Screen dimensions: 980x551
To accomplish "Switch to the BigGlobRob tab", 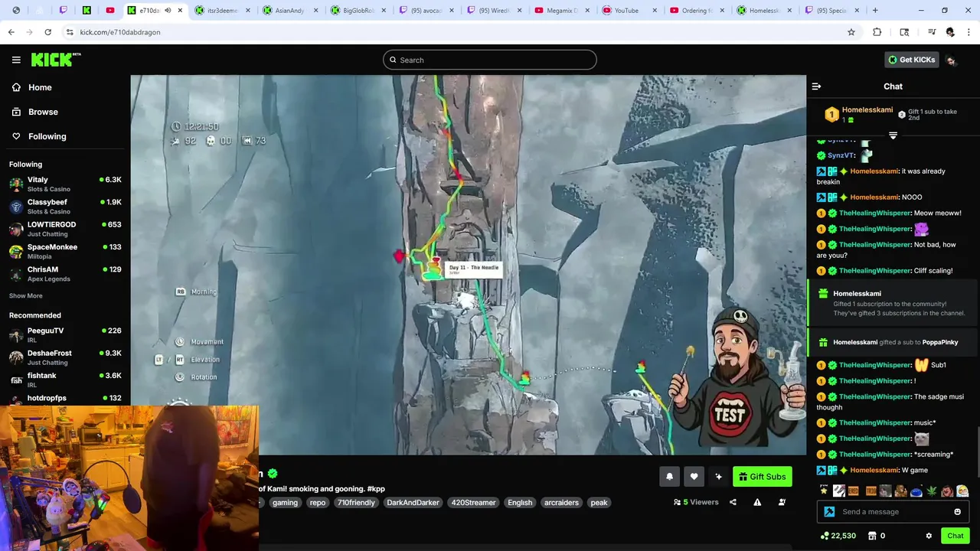I will point(357,11).
